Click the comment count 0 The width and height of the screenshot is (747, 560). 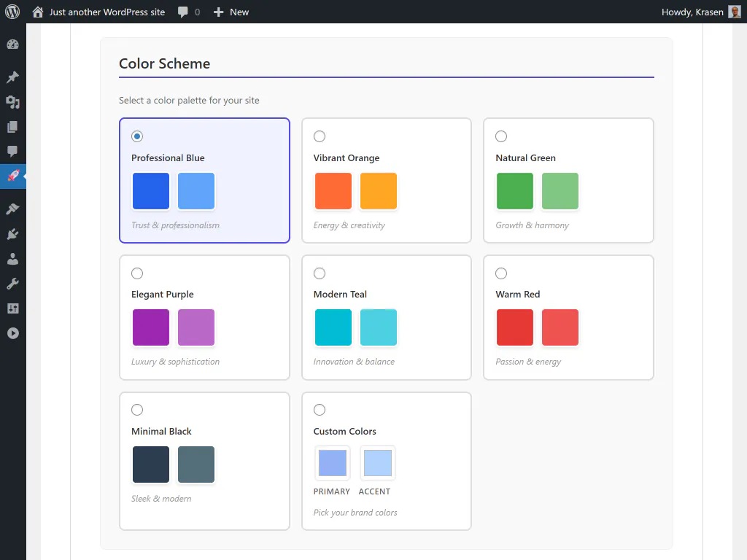[197, 12]
